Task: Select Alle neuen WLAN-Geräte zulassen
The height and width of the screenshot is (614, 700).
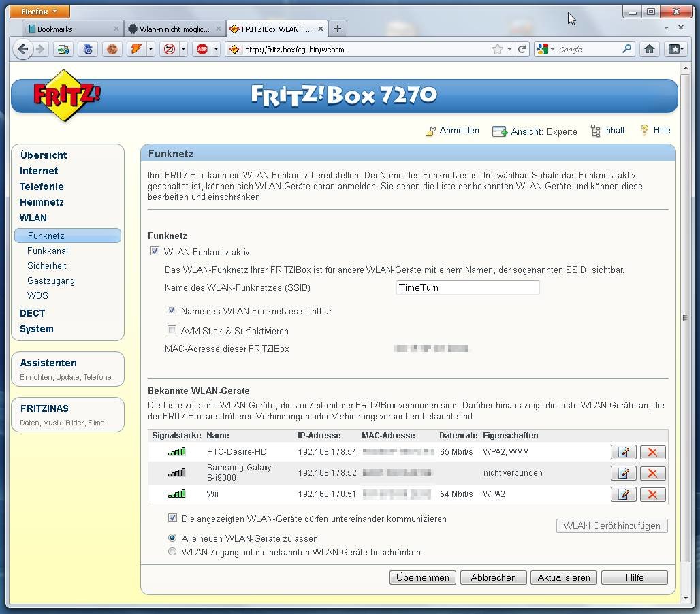Action: [x=172, y=538]
